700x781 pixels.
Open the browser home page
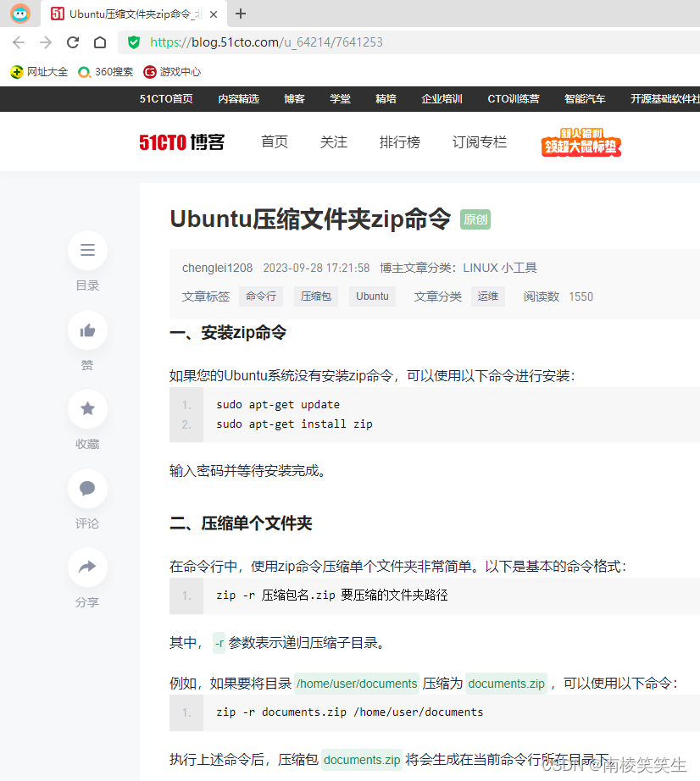[x=100, y=42]
